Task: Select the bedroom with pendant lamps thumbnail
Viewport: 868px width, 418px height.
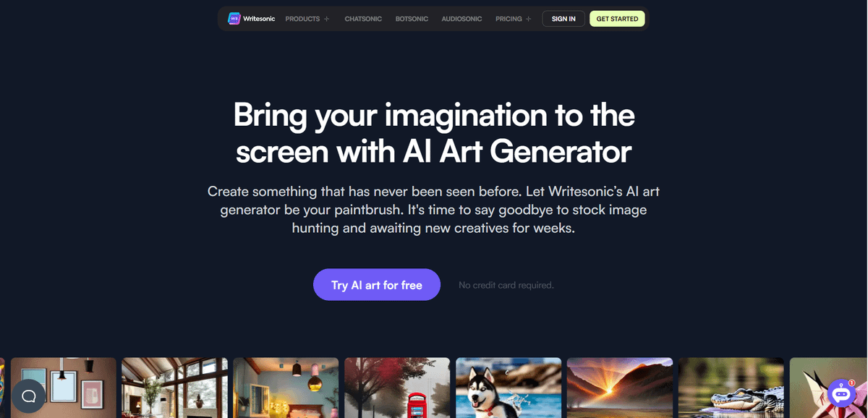Action: pos(286,388)
